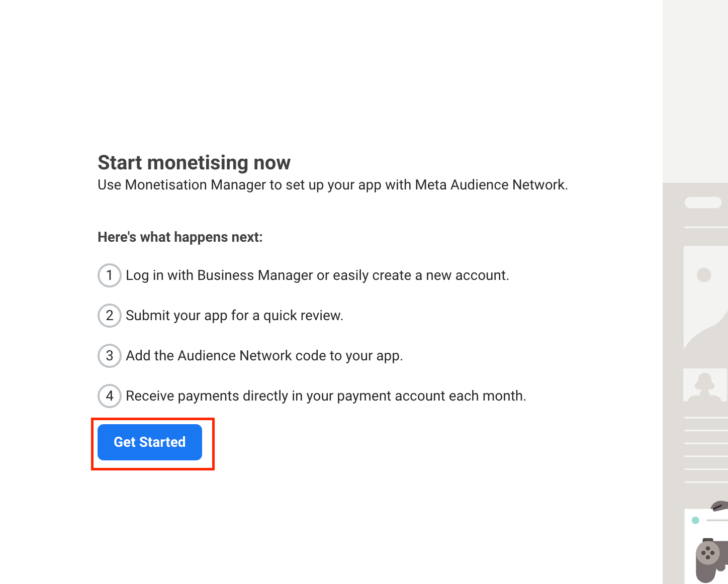The image size is (728, 584).
Task: Click the "Start monetising now" heading
Action: click(x=194, y=163)
